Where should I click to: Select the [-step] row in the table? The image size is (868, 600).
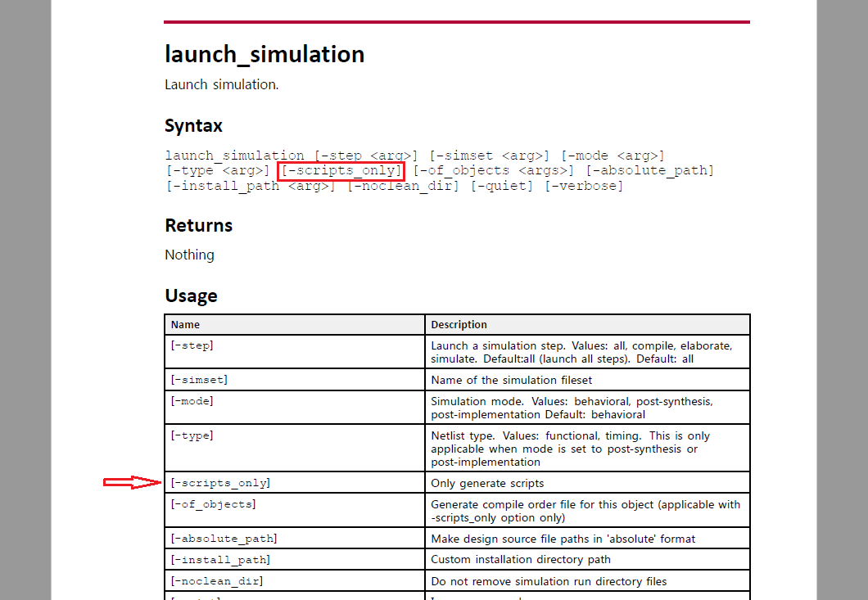pyautogui.click(x=192, y=345)
